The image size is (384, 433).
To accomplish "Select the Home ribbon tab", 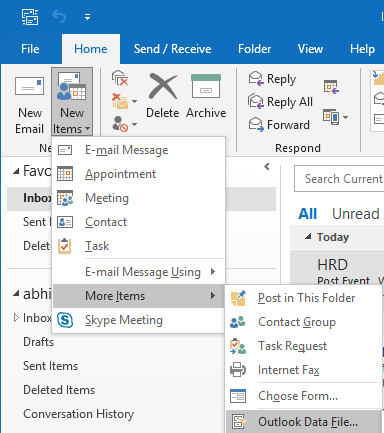I will [91, 49].
